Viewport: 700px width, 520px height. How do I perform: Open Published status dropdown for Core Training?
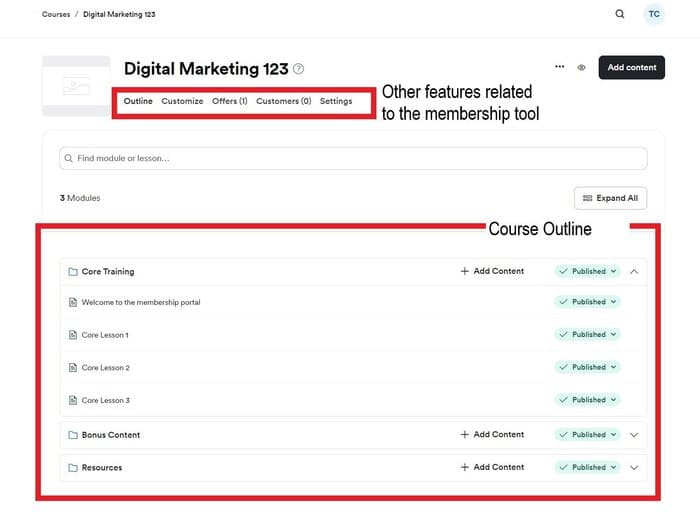point(587,271)
